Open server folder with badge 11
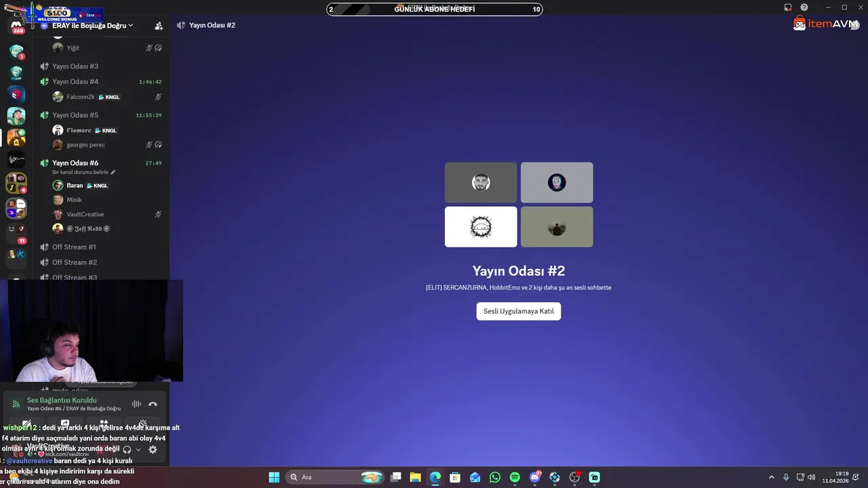The image size is (868, 488). tap(16, 233)
